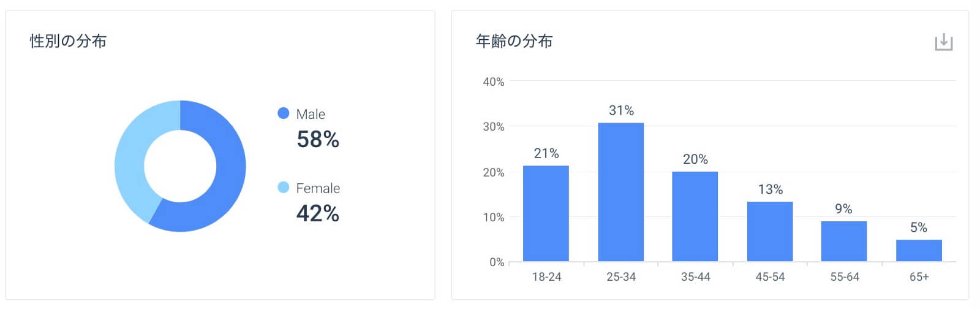The height and width of the screenshot is (309, 980).
Task: Click the 58% male percentage value
Action: click(x=318, y=140)
